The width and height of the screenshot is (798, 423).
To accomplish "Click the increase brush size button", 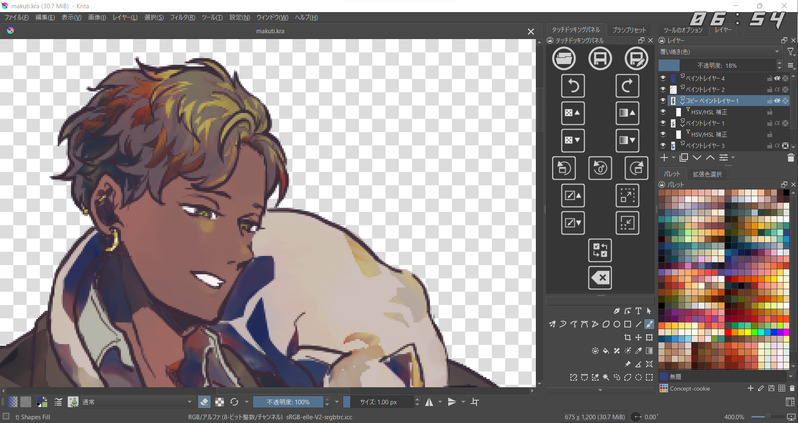I will click(573, 195).
